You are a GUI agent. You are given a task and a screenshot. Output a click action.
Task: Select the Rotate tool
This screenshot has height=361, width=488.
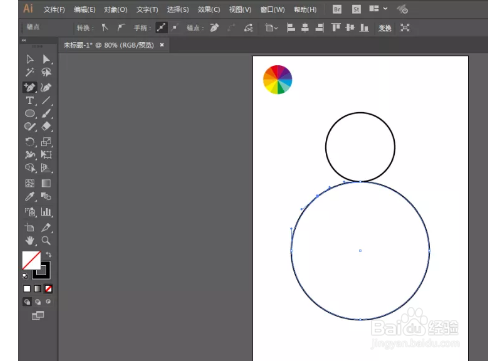(x=30, y=142)
